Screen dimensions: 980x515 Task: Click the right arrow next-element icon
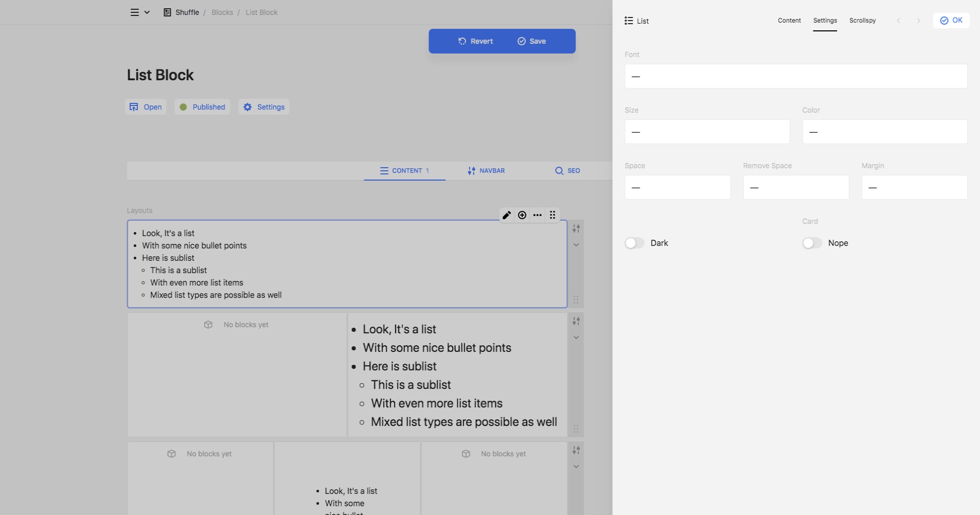[x=918, y=21]
